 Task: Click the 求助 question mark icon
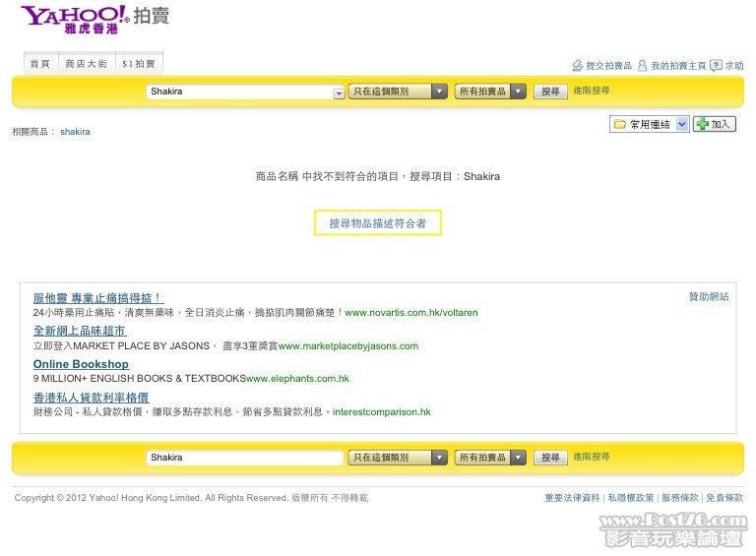(x=716, y=66)
